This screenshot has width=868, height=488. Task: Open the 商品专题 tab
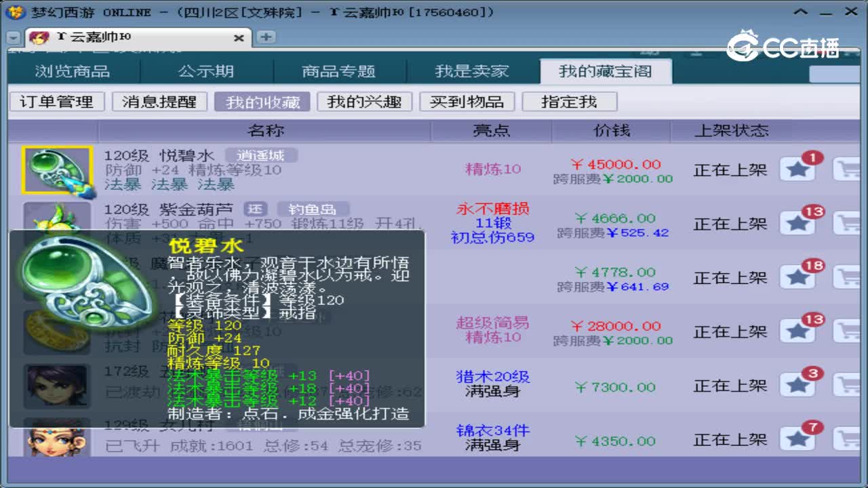pos(339,71)
